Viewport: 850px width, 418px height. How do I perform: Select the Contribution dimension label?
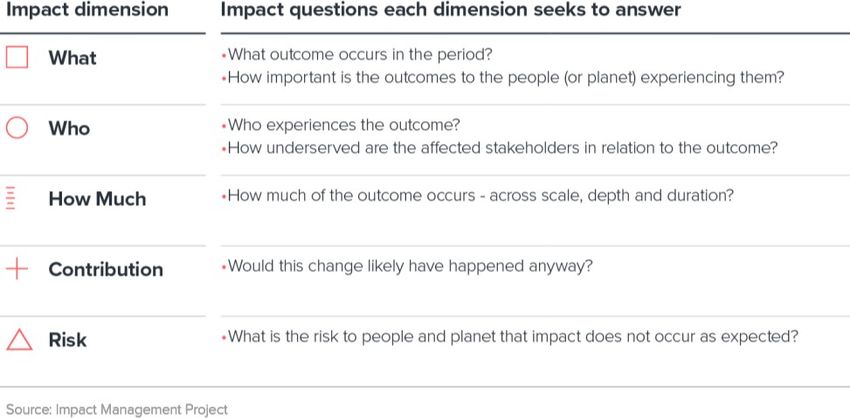(x=106, y=269)
